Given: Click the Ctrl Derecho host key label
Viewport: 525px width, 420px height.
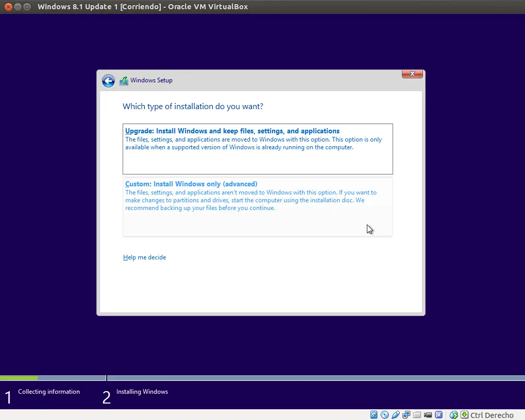Looking at the screenshot, I should tap(492, 415).
